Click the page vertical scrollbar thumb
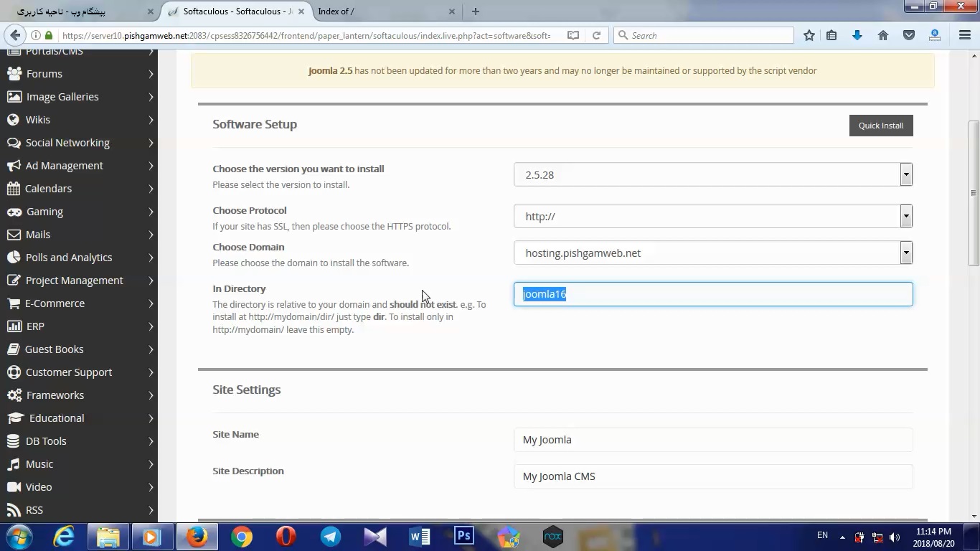This screenshot has width=980, height=551. click(x=974, y=194)
